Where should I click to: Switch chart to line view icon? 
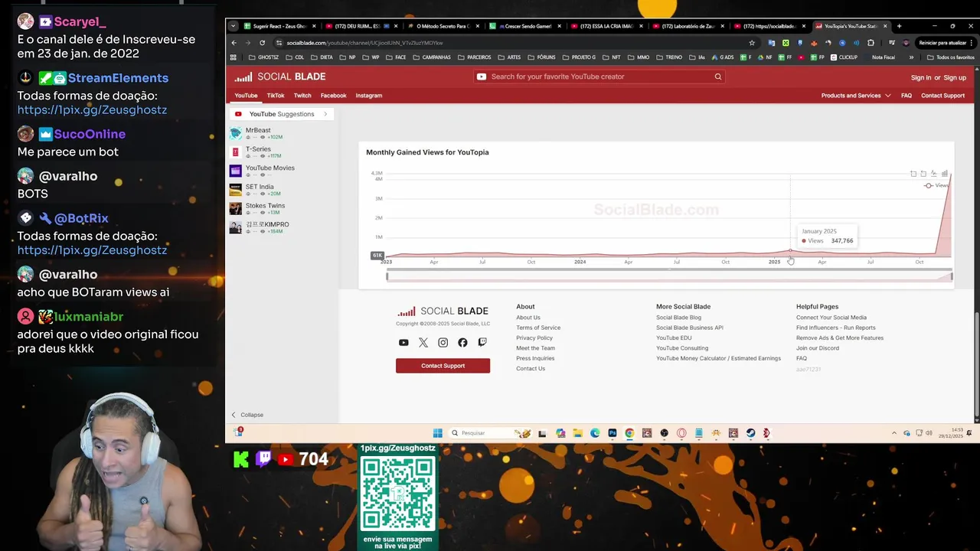coord(934,174)
